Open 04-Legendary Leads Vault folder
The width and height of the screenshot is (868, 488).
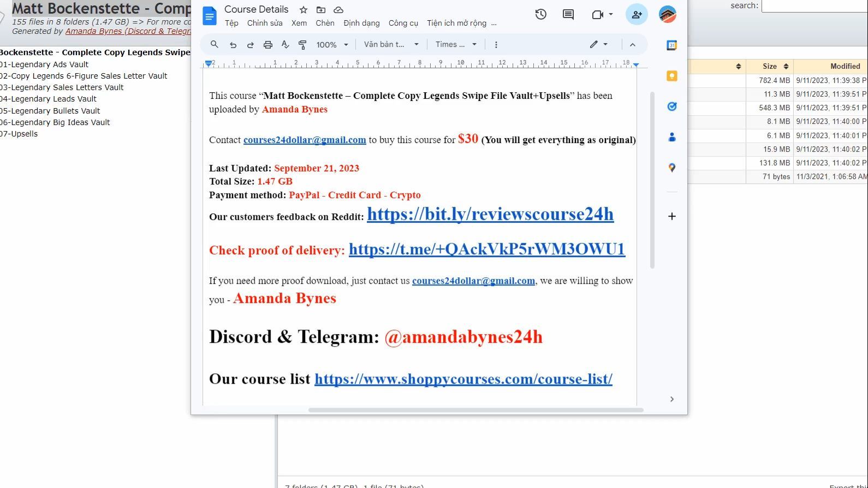(49, 99)
